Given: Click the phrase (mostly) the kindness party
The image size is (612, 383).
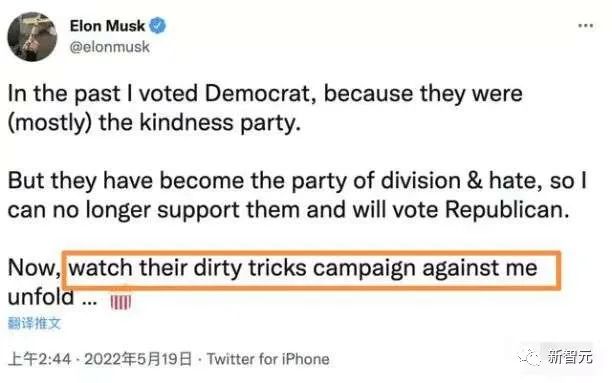Looking at the screenshot, I should pos(155,123).
